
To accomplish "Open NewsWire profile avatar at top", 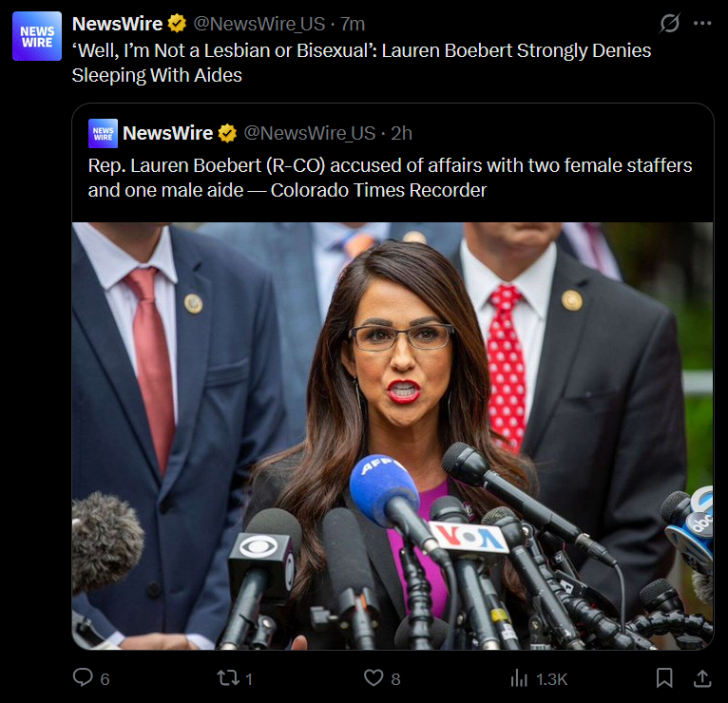I will 37,36.
